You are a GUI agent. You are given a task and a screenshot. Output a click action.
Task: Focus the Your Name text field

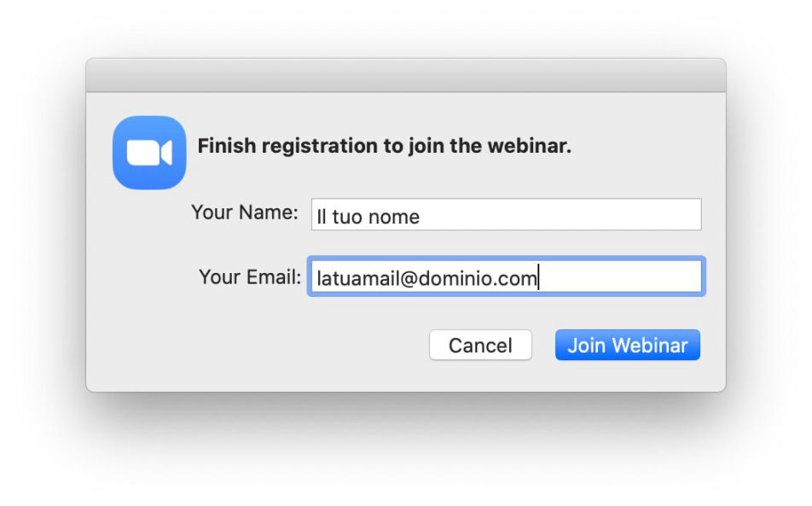pyautogui.click(x=506, y=214)
